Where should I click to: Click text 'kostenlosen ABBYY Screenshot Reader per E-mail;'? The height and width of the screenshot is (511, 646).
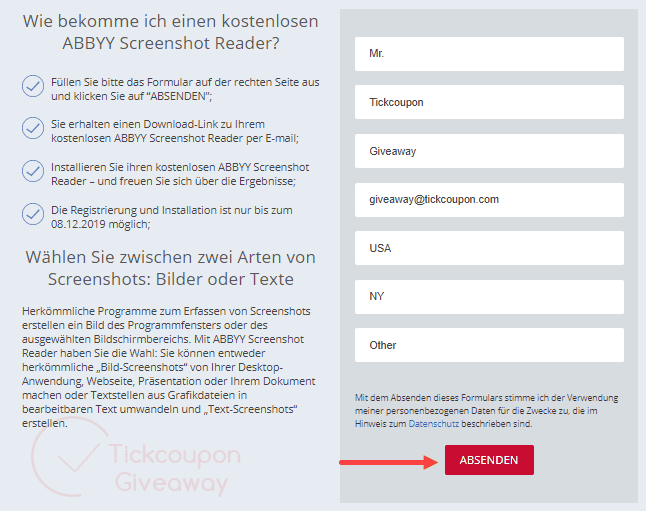175,138
